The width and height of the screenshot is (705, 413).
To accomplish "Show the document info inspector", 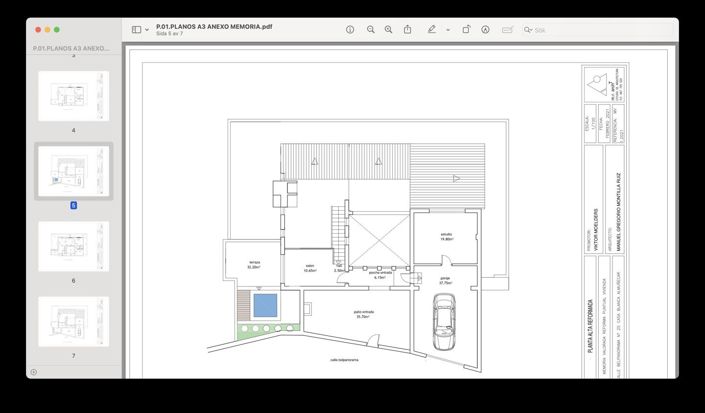I will point(350,30).
